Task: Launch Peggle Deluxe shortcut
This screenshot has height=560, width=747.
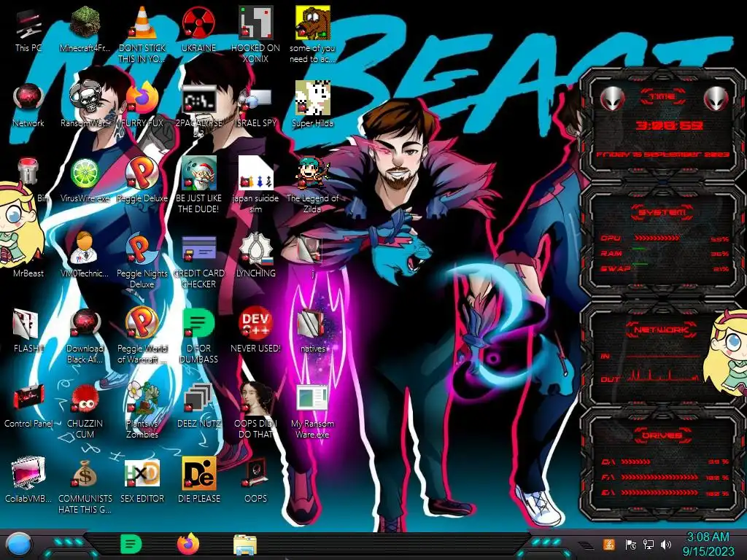Action: pyautogui.click(x=142, y=174)
